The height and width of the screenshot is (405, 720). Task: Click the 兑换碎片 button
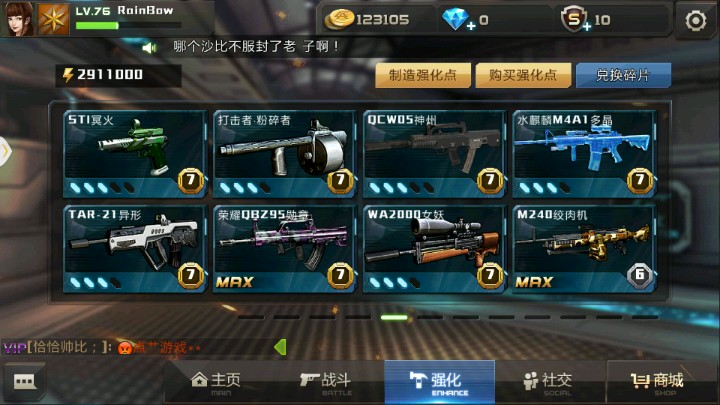[623, 75]
